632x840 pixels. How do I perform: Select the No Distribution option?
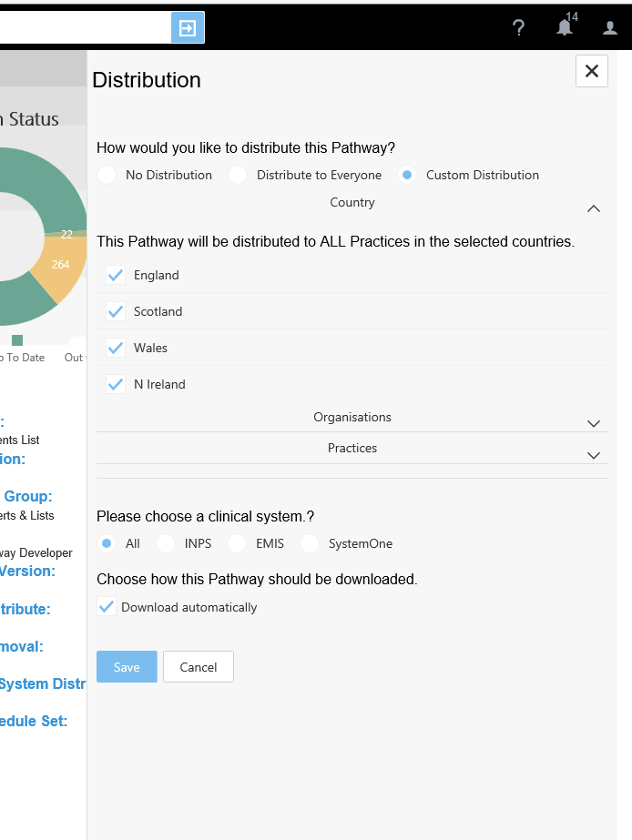pos(107,175)
